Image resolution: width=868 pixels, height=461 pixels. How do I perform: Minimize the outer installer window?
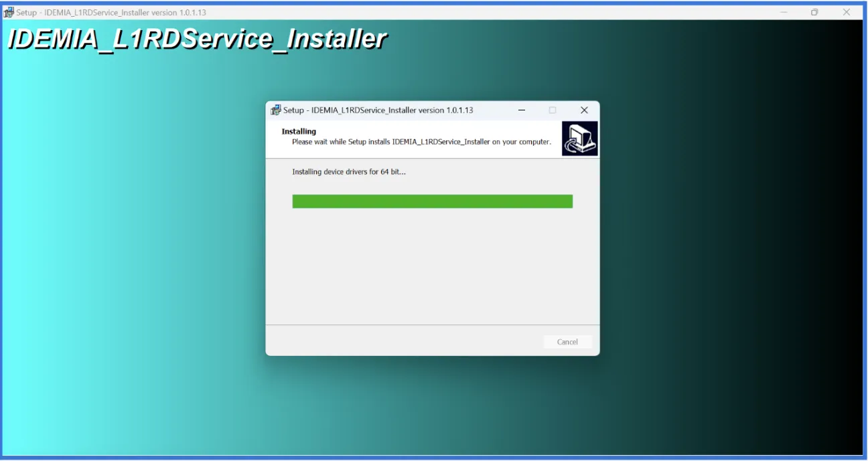[784, 12]
